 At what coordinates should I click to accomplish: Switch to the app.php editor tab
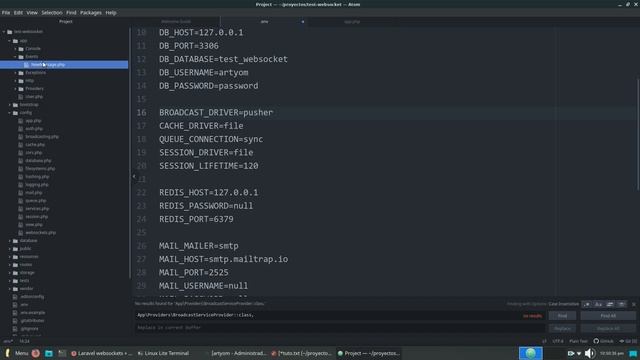click(x=352, y=22)
